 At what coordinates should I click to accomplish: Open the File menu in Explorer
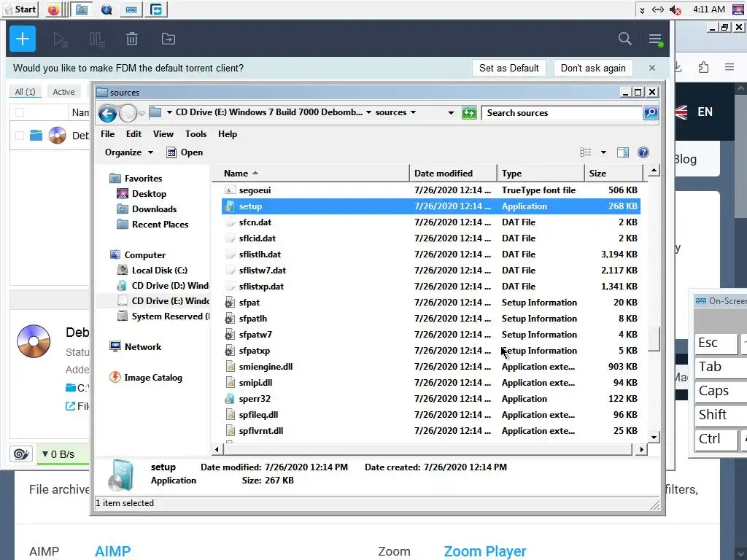(x=108, y=134)
